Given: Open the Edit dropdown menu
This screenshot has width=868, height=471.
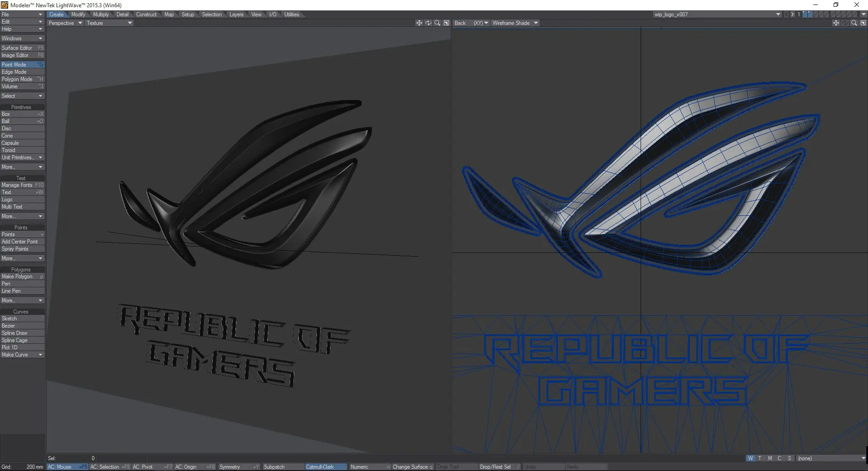Looking at the screenshot, I should click(22, 22).
